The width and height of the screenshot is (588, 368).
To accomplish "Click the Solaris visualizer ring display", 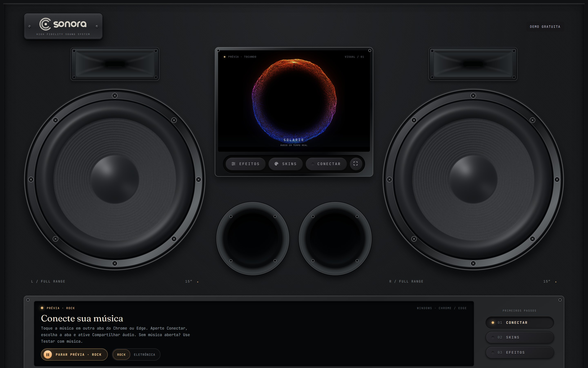I will tap(294, 101).
